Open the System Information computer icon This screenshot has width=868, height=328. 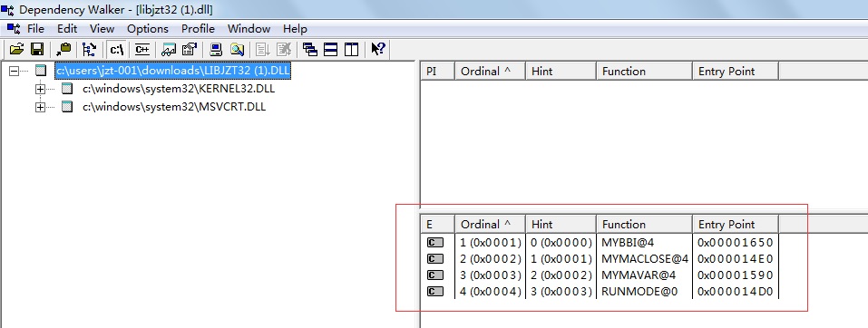(217, 49)
